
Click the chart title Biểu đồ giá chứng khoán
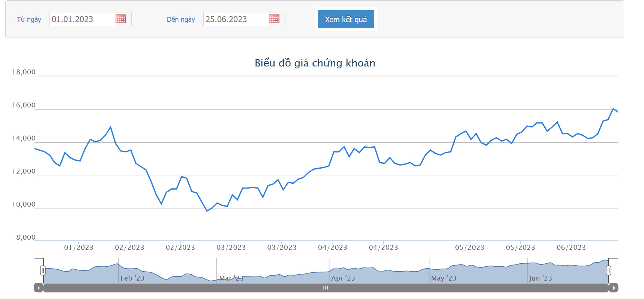pos(315,63)
